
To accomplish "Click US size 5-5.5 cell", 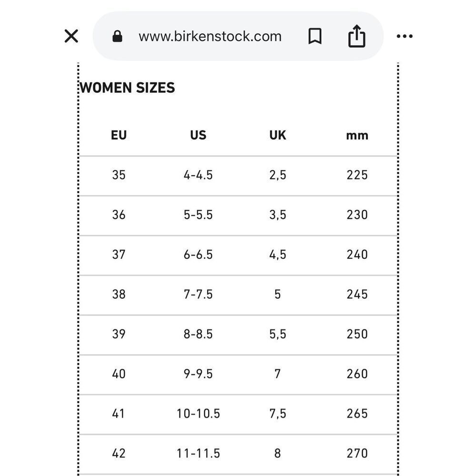I will [x=198, y=215].
